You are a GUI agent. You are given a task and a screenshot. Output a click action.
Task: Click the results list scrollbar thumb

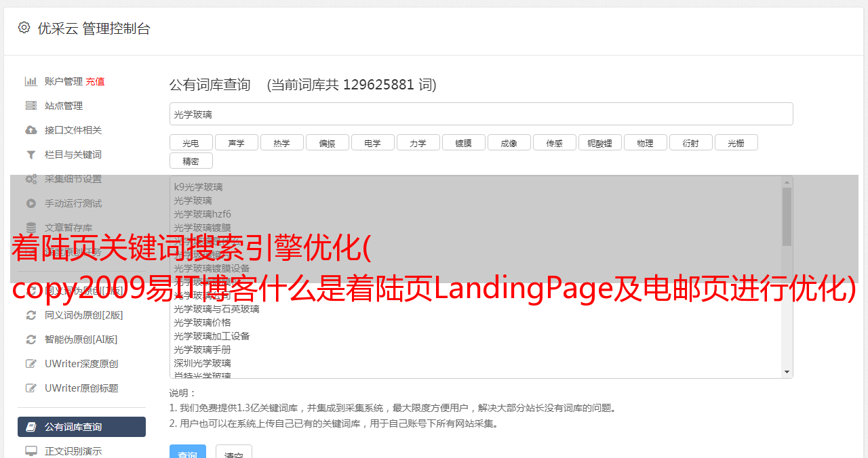pos(787,217)
